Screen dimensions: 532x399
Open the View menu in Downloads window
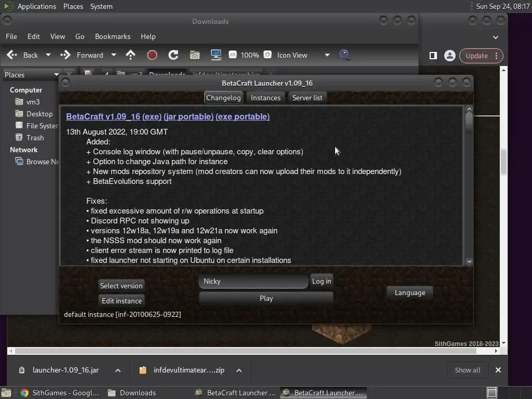point(58,37)
